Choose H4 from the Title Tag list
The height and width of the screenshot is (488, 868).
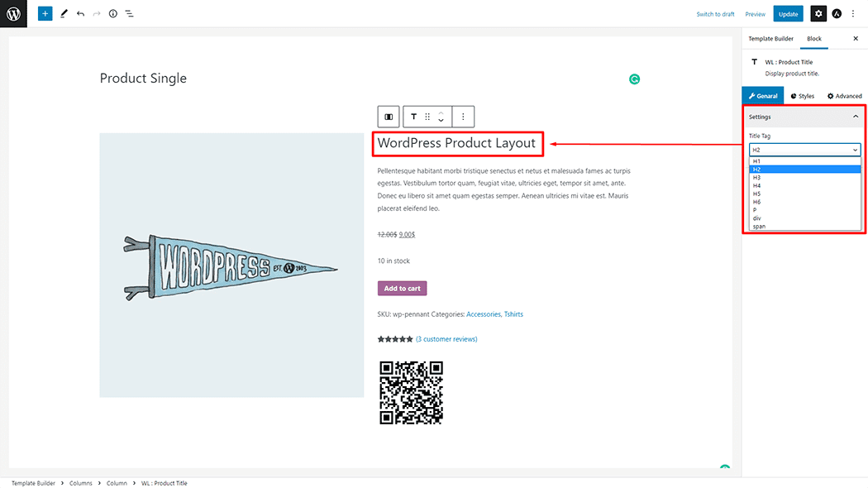pos(805,185)
